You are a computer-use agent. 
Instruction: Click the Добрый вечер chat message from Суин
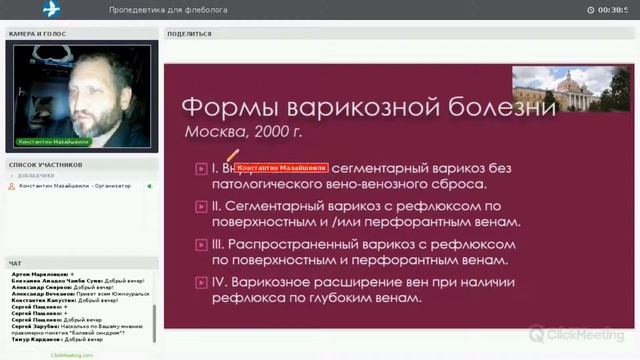coord(78,281)
